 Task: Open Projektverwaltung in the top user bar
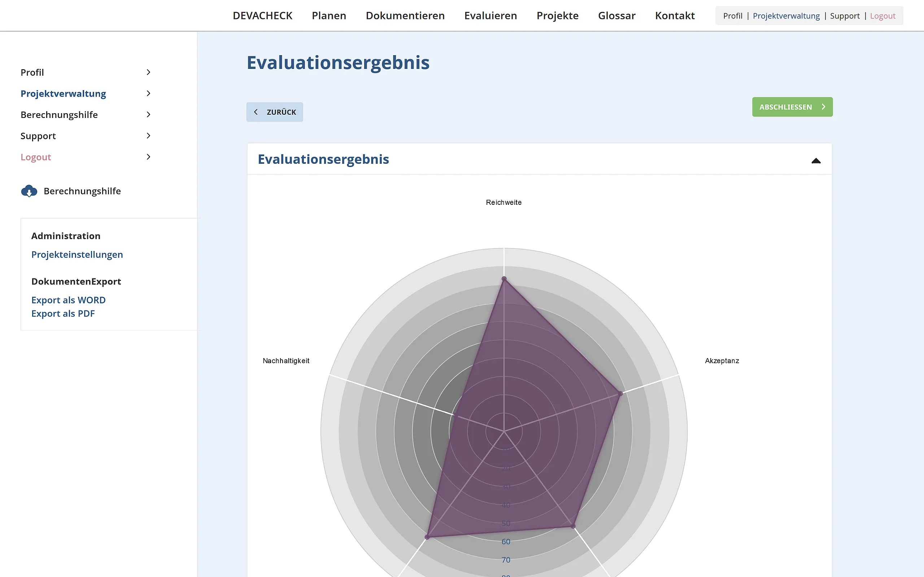(786, 16)
